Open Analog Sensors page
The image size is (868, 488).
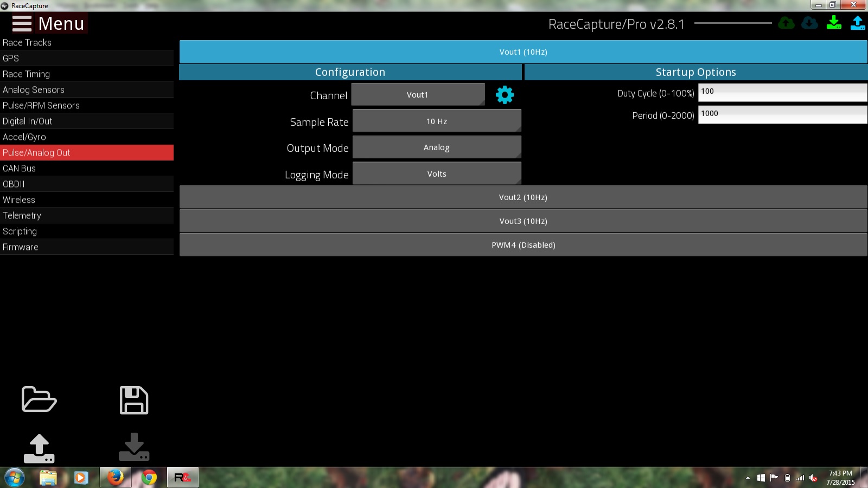[87, 89]
